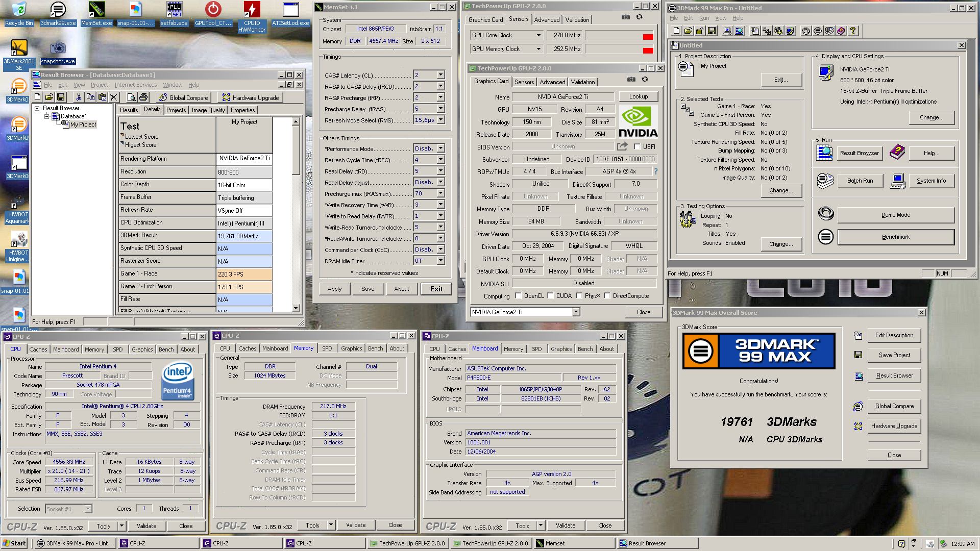Click the Open folder icon in 3DMark 99 toolbar
This screenshot has height=551, width=980.
[x=688, y=31]
